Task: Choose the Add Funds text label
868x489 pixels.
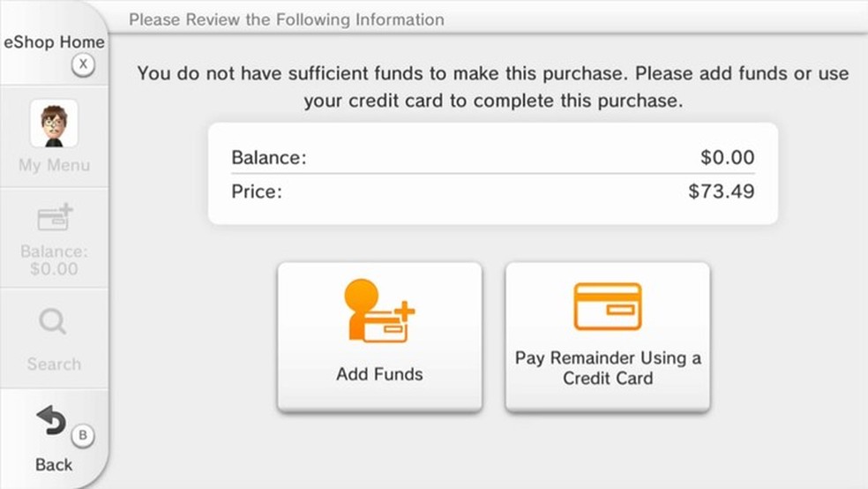Action: [x=379, y=374]
